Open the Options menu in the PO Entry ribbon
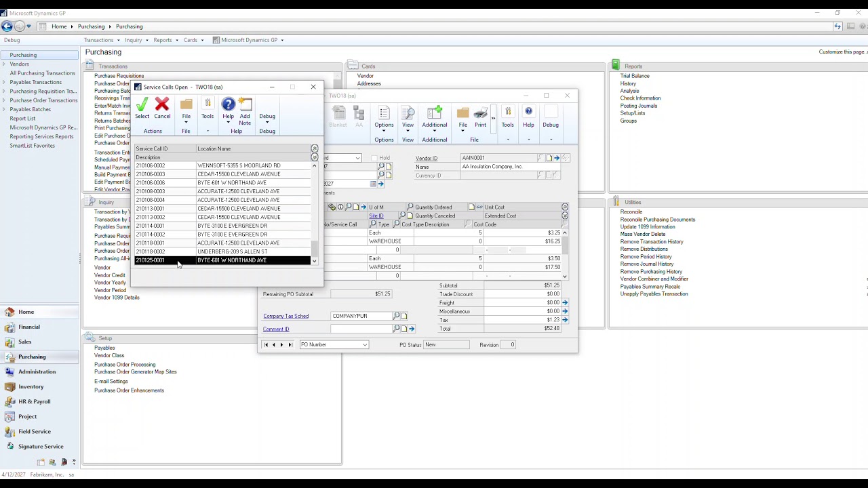This screenshot has width=868, height=488. [x=384, y=117]
